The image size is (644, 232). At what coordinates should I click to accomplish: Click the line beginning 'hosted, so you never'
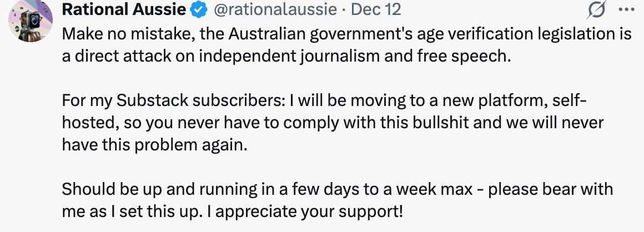333,123
